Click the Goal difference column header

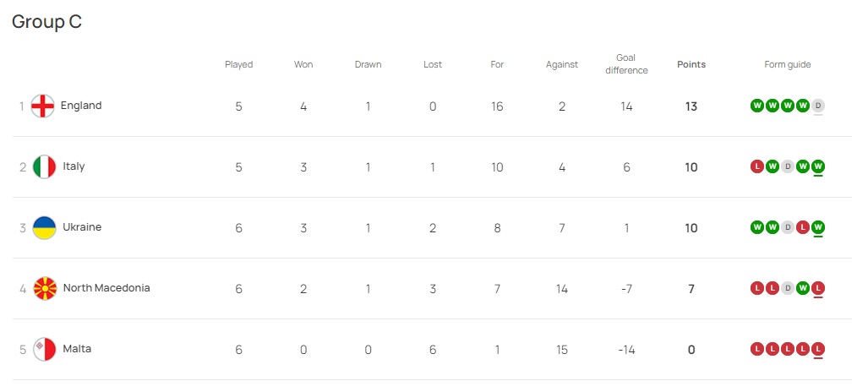coord(626,64)
